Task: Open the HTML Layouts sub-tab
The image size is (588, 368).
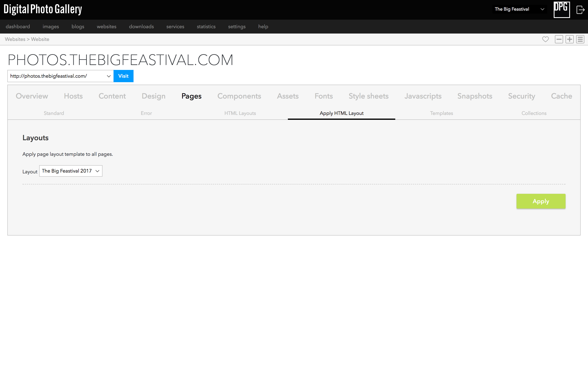Action: (240, 113)
